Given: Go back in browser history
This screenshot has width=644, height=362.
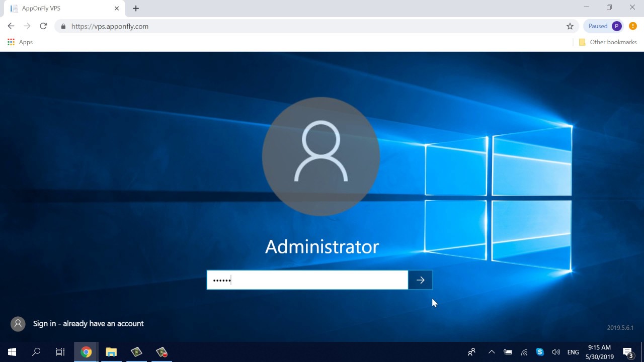Looking at the screenshot, I should [11, 26].
